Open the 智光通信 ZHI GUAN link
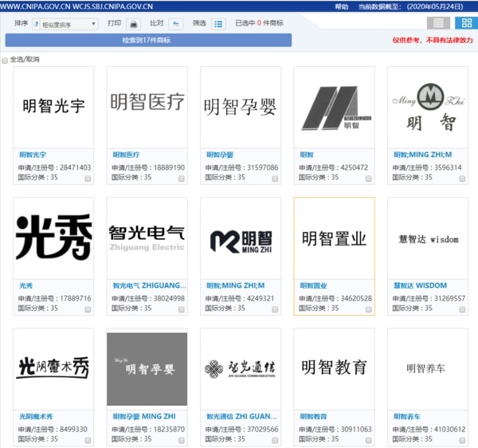The height and width of the screenshot is (448, 478). pos(241,417)
